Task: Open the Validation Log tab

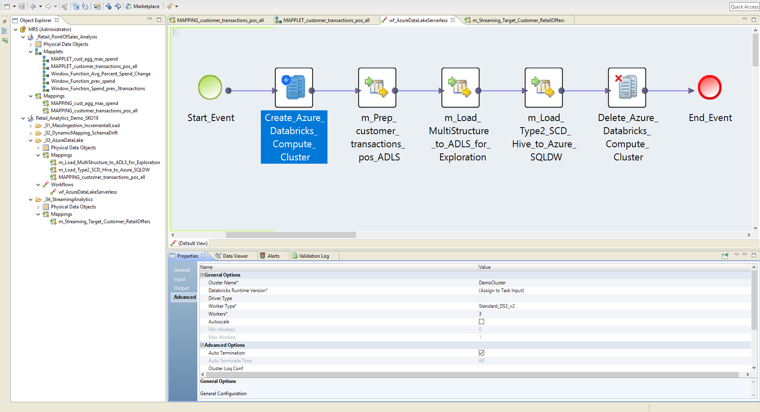Action: coord(312,256)
